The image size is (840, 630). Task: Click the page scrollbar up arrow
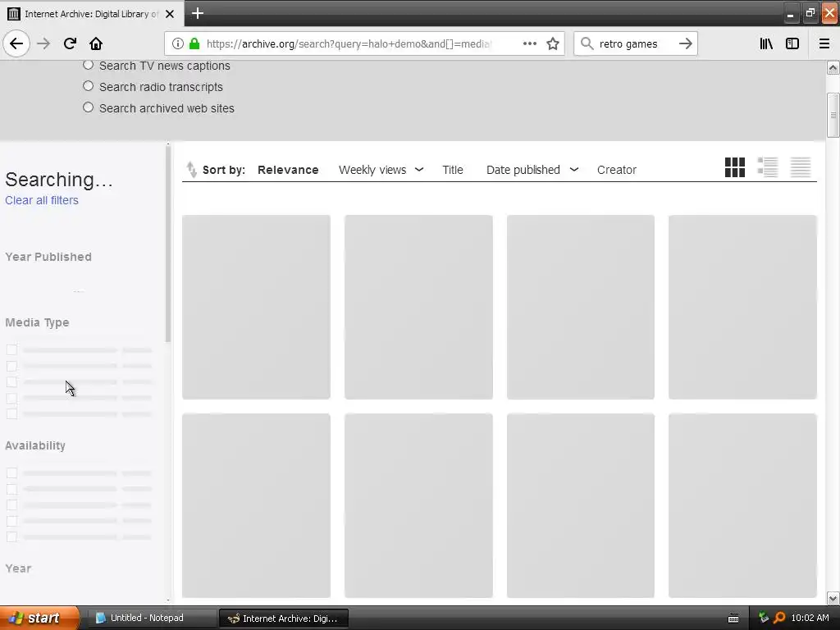coord(833,68)
